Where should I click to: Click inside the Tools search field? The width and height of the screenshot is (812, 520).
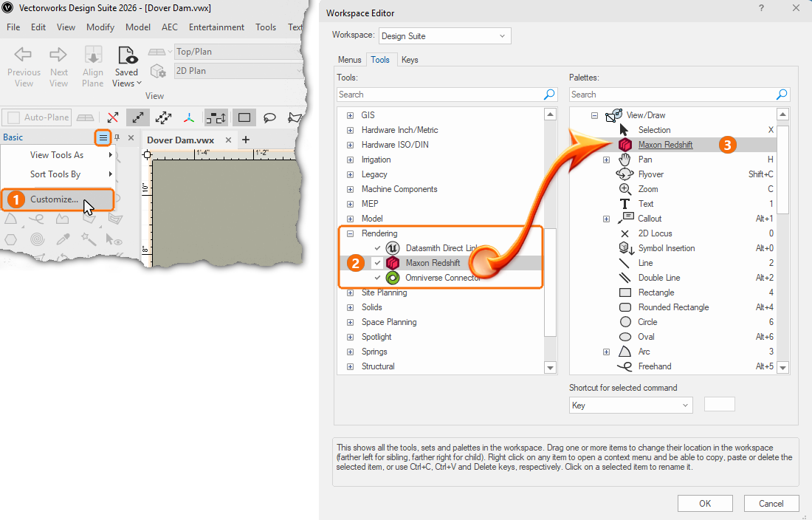439,95
